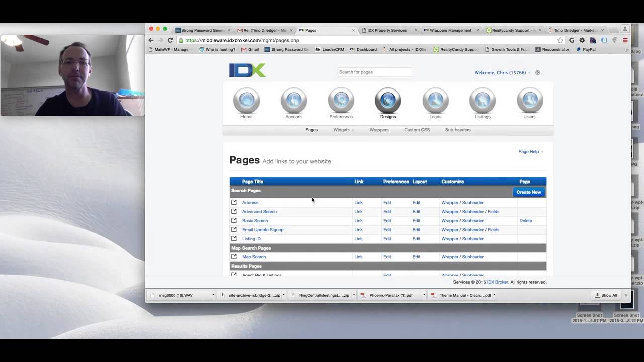
Task: Show more bookmarks overflow chevron
Action: pos(627,50)
